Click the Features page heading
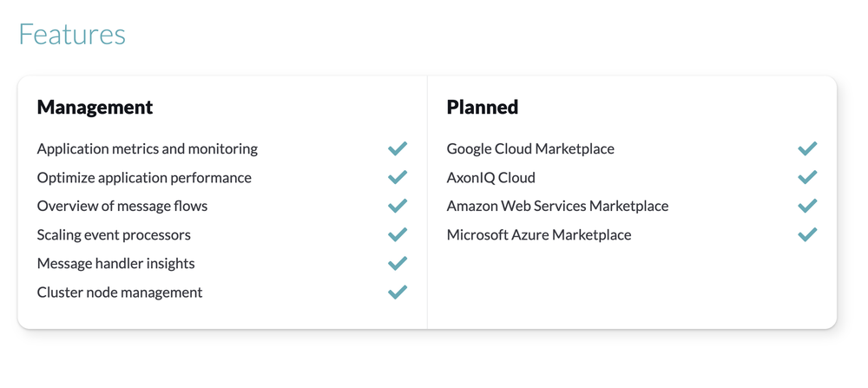 (72, 35)
